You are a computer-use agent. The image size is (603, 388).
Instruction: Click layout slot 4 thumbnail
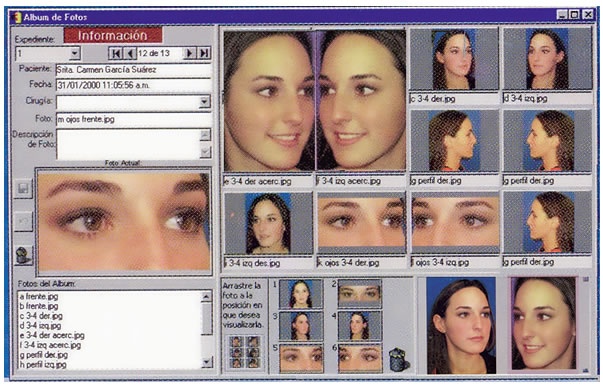(x=360, y=326)
